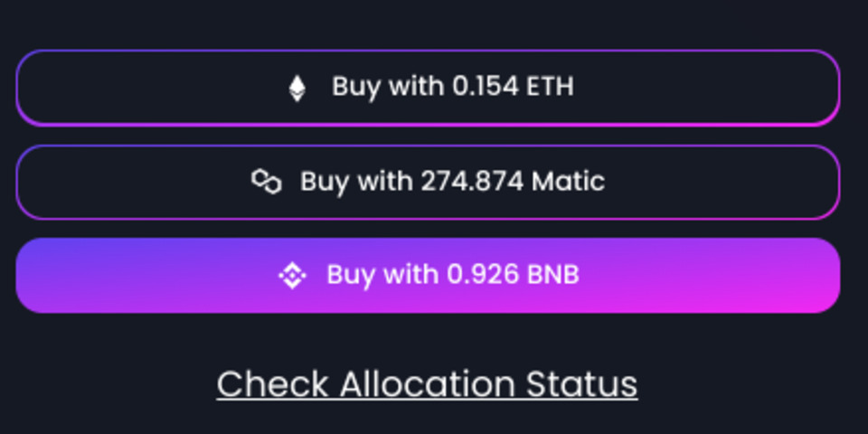The height and width of the screenshot is (434, 868).
Task: Pay with Binance coin via the filled button
Action: coord(428,275)
